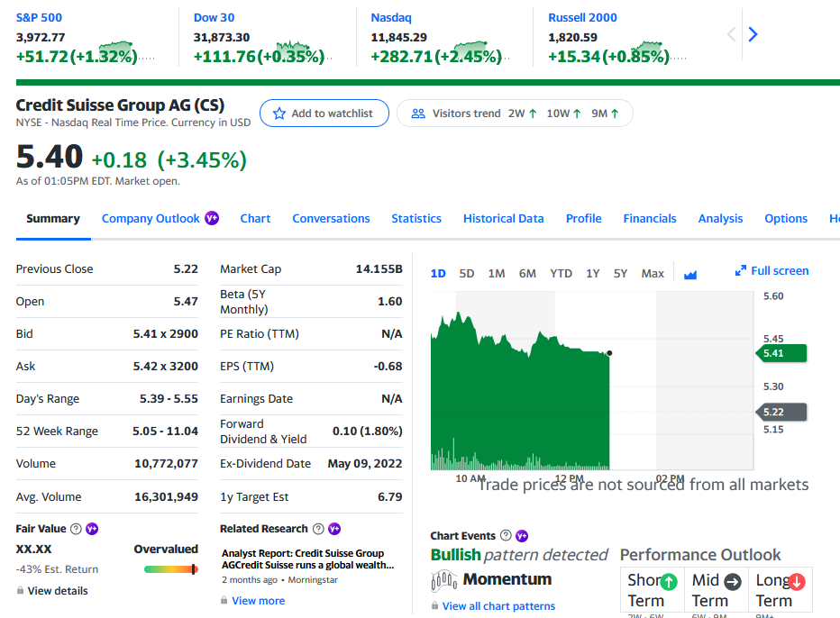
Task: Open the Russell 2000 index link
Action: (582, 18)
